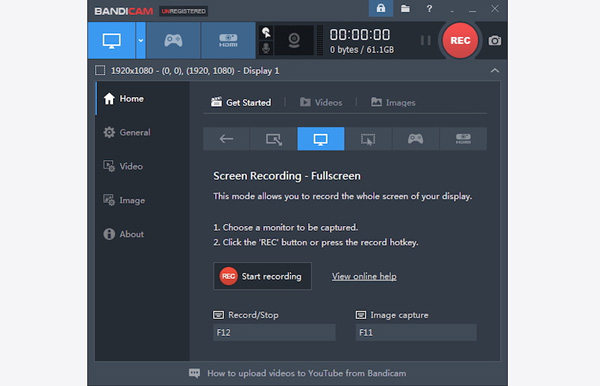The height and width of the screenshot is (386, 600).
Task: Click the clapperboard icon beside Get Started
Action: (216, 102)
